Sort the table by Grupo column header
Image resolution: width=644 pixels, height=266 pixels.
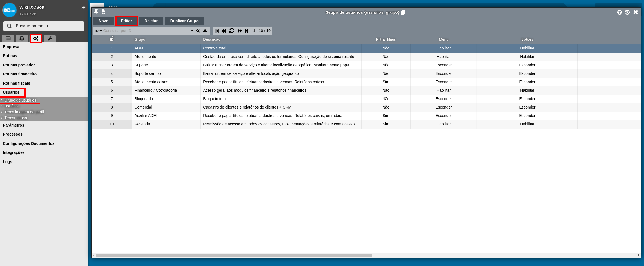pos(140,39)
